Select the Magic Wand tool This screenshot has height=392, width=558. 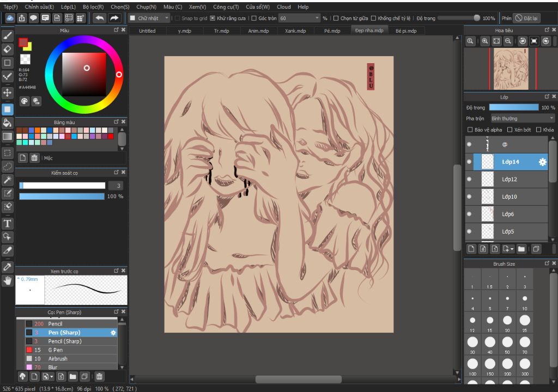[x=8, y=180]
